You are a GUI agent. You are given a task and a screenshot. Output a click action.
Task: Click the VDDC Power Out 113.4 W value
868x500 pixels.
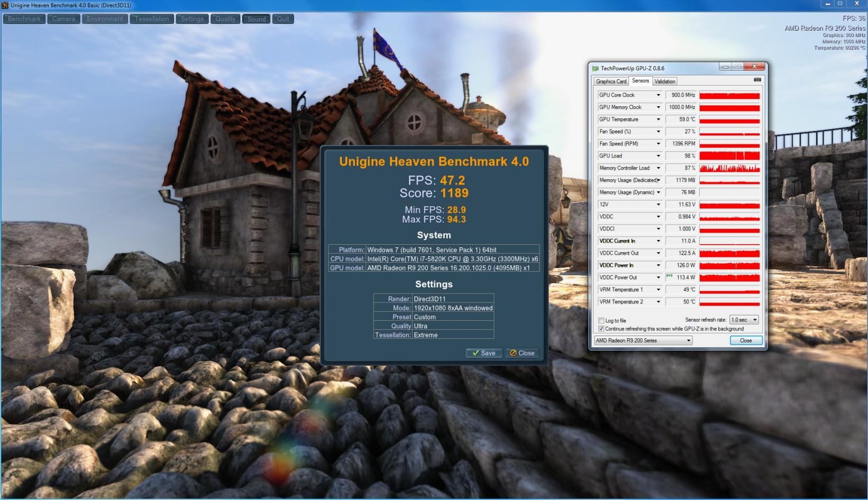coord(681,277)
